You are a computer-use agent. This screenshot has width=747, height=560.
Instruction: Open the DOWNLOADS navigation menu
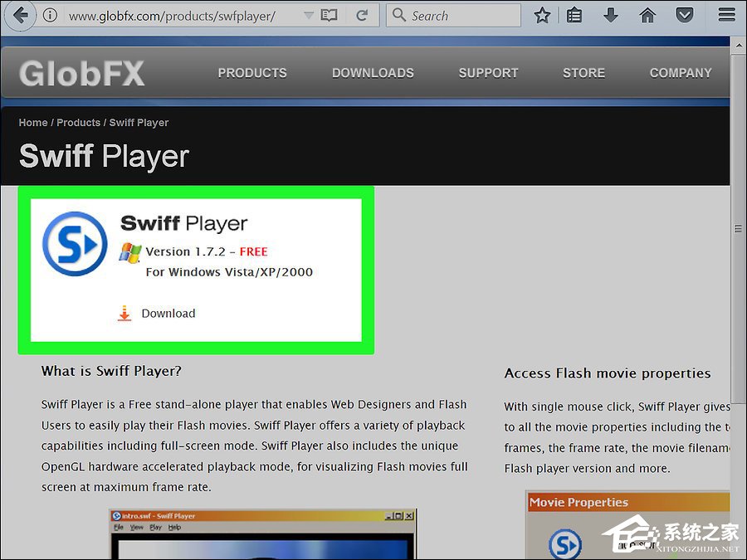(373, 73)
